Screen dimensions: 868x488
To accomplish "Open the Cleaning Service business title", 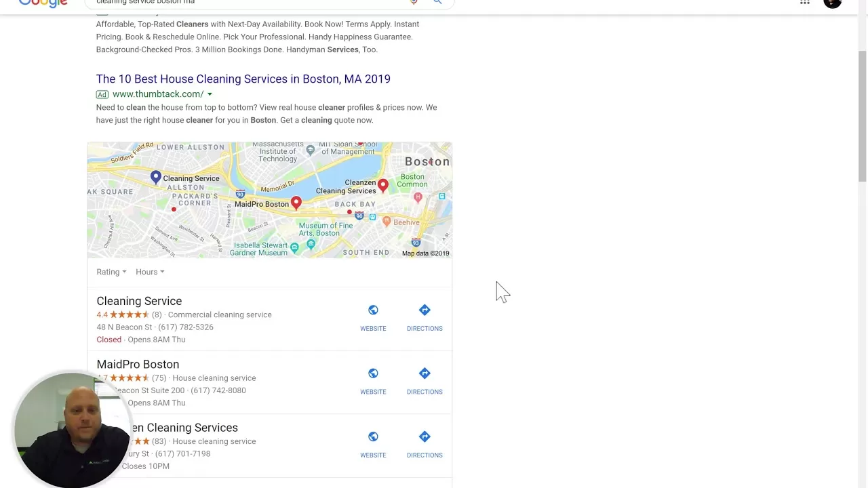I will click(139, 301).
